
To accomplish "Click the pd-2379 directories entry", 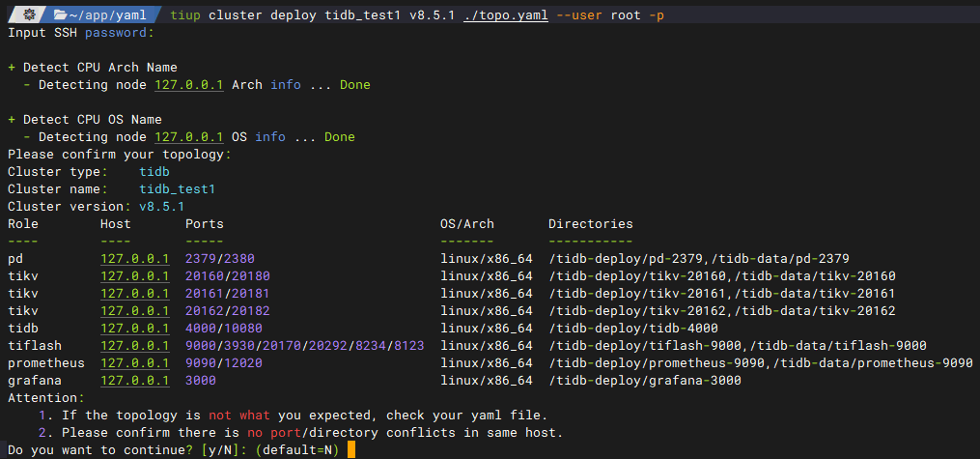I will (x=699, y=259).
